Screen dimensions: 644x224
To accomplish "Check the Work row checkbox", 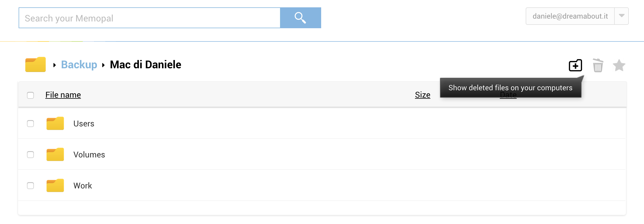I will tap(30, 186).
